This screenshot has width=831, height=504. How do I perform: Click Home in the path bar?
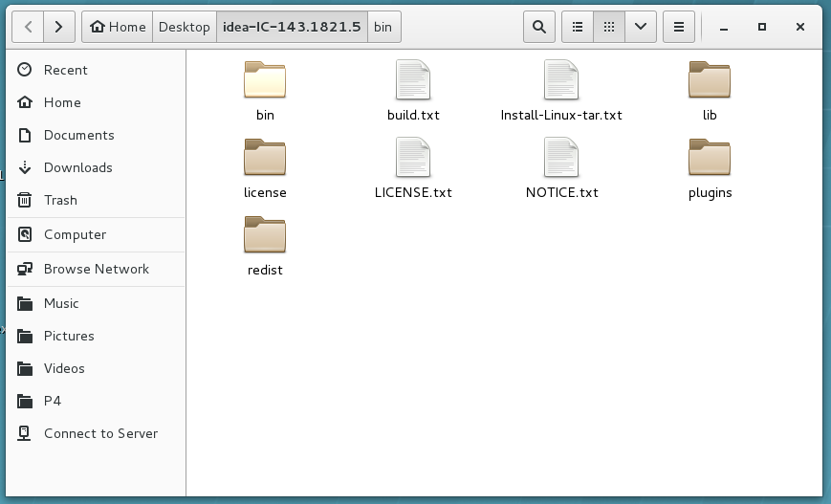pos(117,27)
